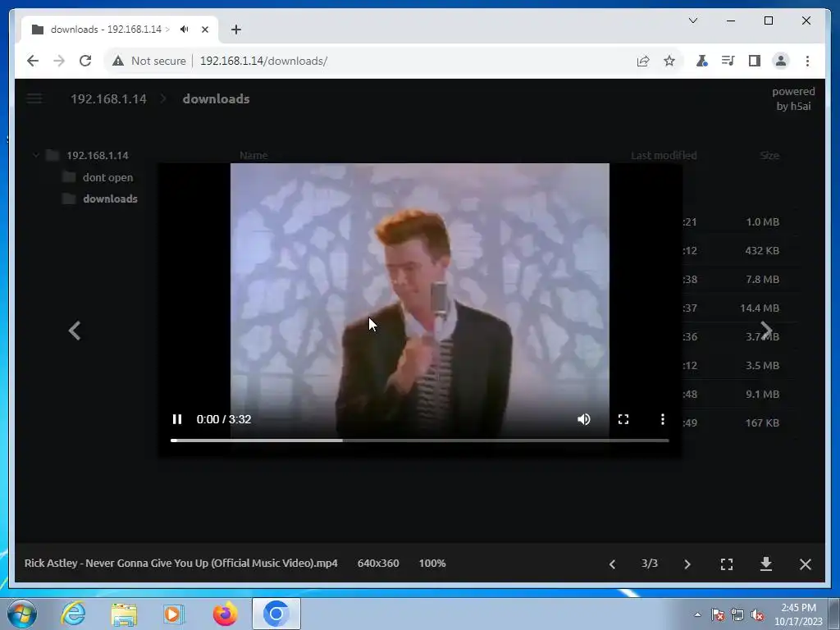Click 192.168.1.14 breadcrumb
Image resolution: width=840 pixels, height=630 pixels.
(108, 99)
